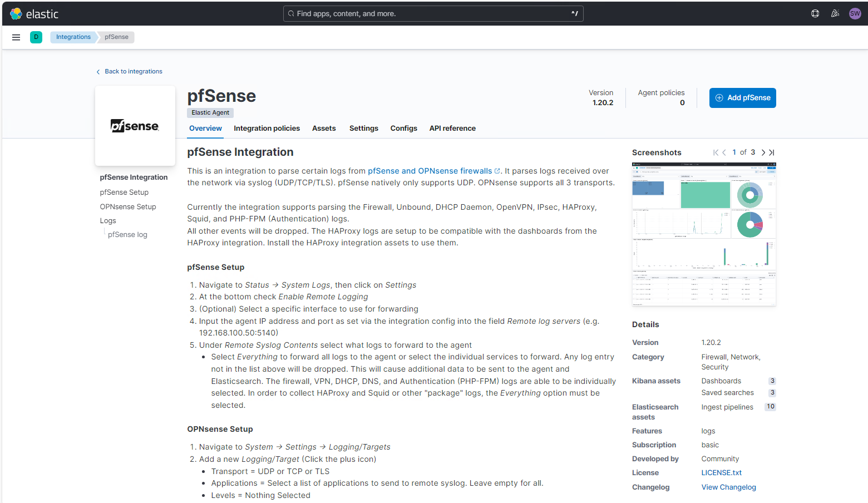
Task: Go back to integrations link
Action: pyautogui.click(x=129, y=71)
